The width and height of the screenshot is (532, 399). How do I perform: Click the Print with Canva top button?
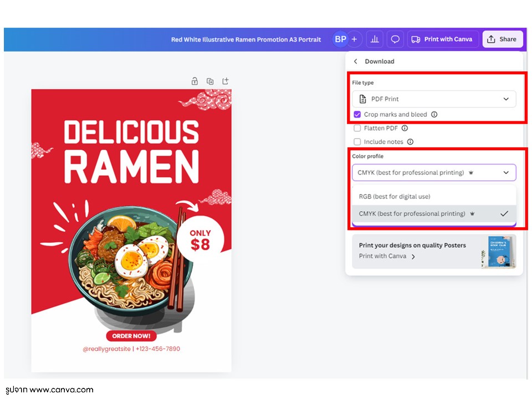(x=442, y=39)
